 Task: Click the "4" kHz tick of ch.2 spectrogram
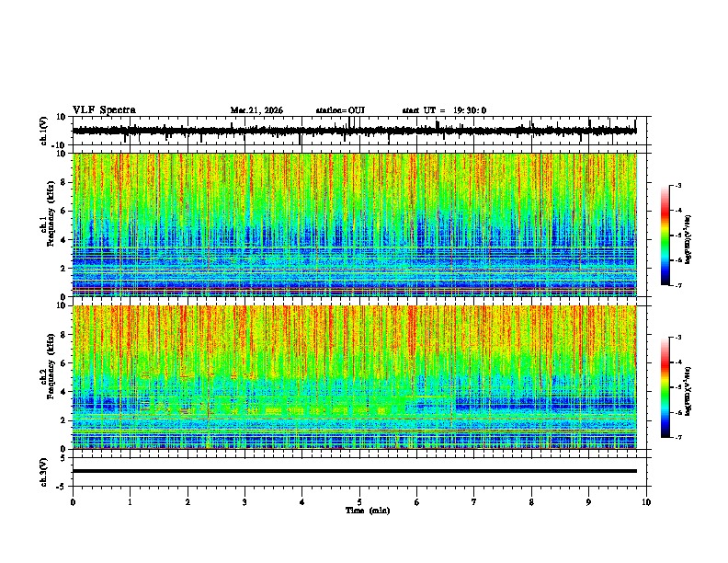64,392
